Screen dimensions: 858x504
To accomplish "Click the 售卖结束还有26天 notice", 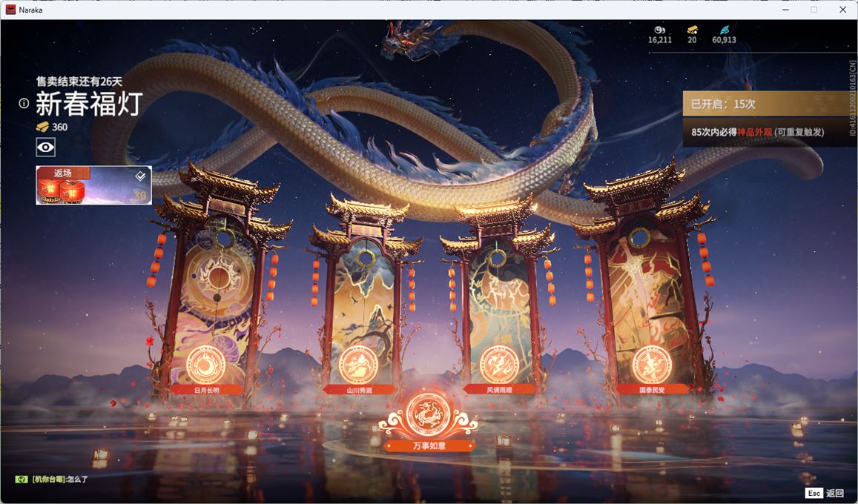I will click(x=79, y=82).
